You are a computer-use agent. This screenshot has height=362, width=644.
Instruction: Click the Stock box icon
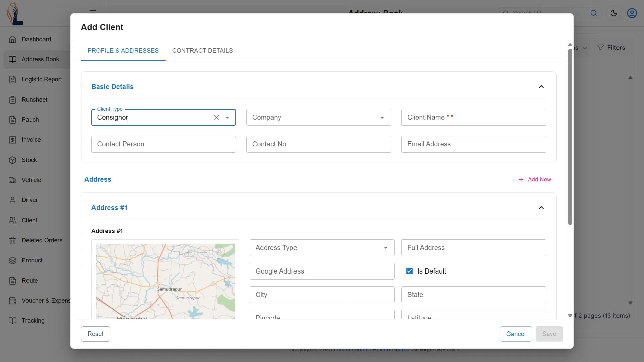click(x=12, y=160)
